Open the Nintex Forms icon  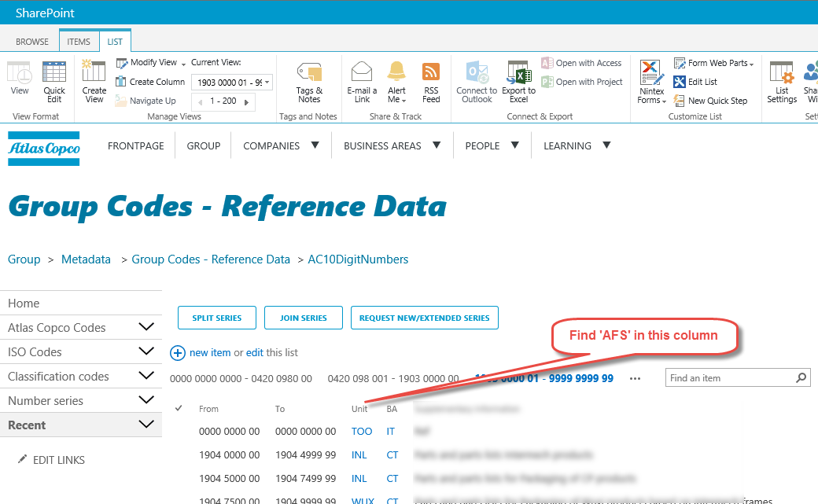pos(651,82)
